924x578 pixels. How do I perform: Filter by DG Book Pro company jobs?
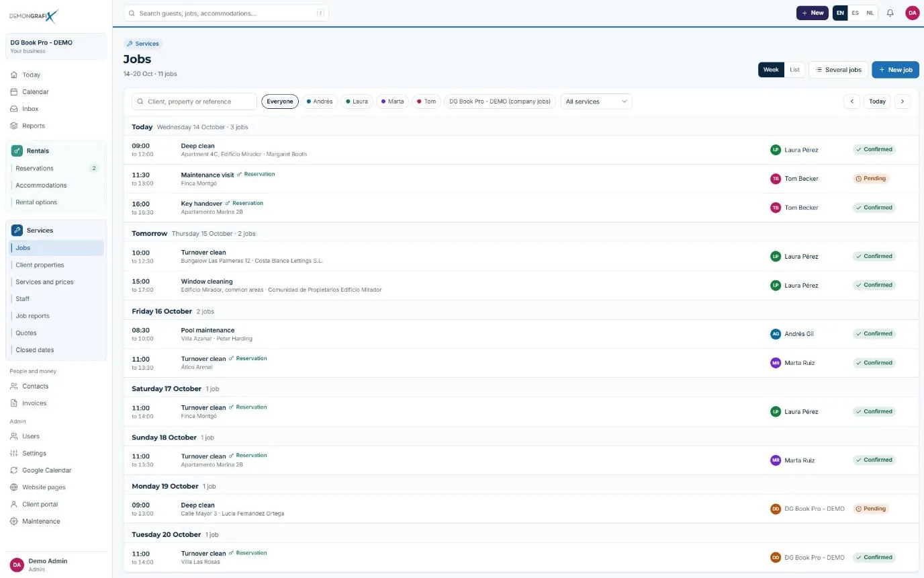point(500,101)
